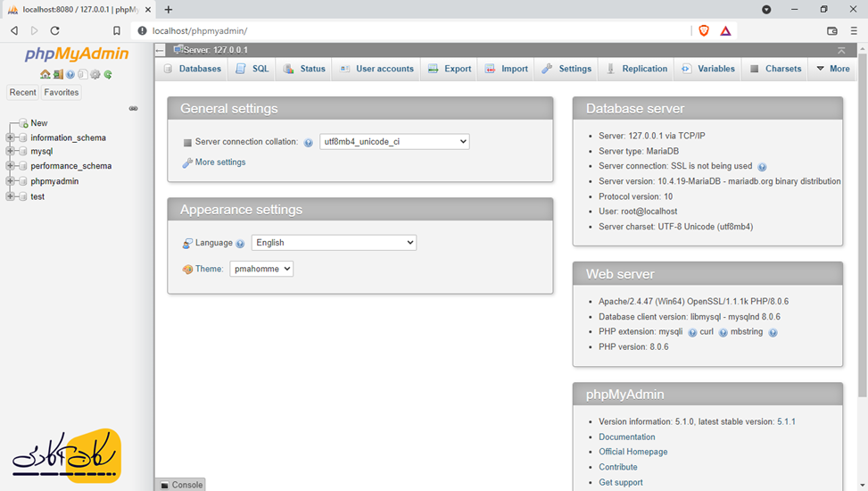Click the collapse navigation arrow left of Server breadcrumb

click(x=161, y=50)
